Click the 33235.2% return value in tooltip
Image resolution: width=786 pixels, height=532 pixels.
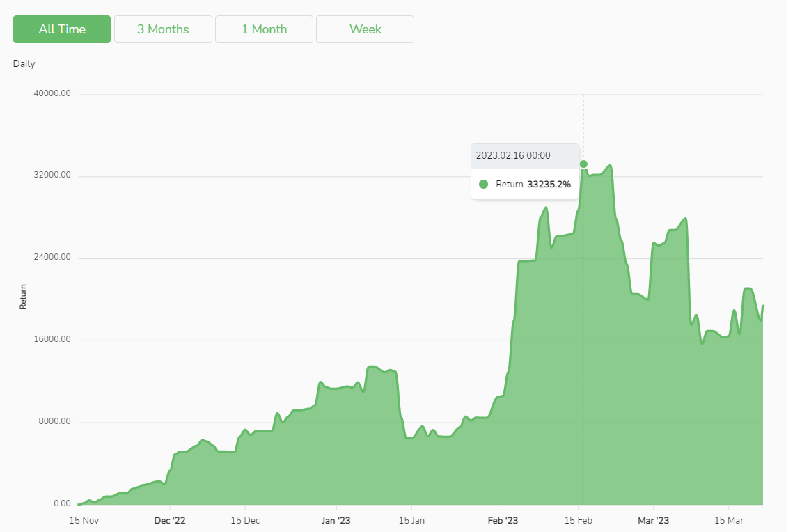[549, 185]
